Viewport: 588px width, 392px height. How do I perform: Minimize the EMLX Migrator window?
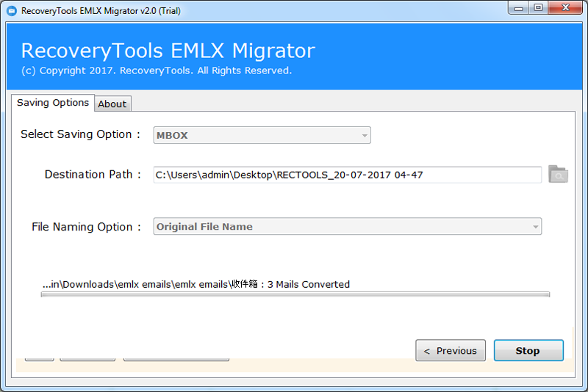519,7
